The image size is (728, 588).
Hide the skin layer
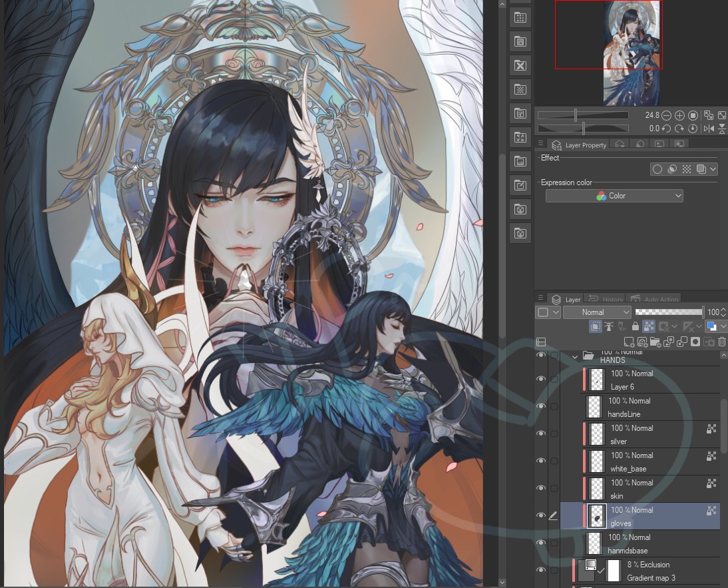[541, 487]
